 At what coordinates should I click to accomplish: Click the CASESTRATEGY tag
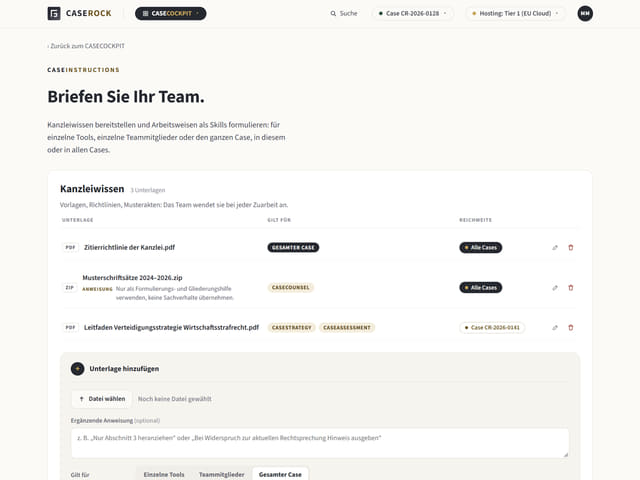[291, 327]
